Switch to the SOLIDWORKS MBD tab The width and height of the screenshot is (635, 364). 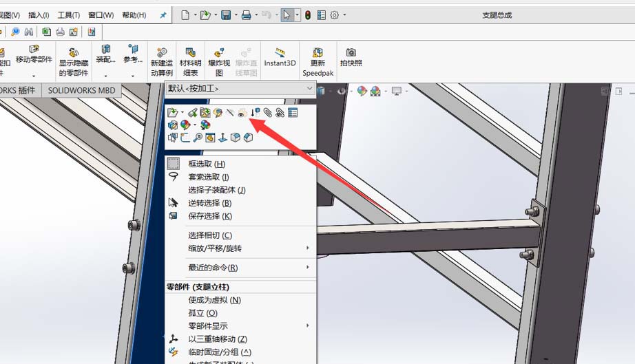point(82,90)
